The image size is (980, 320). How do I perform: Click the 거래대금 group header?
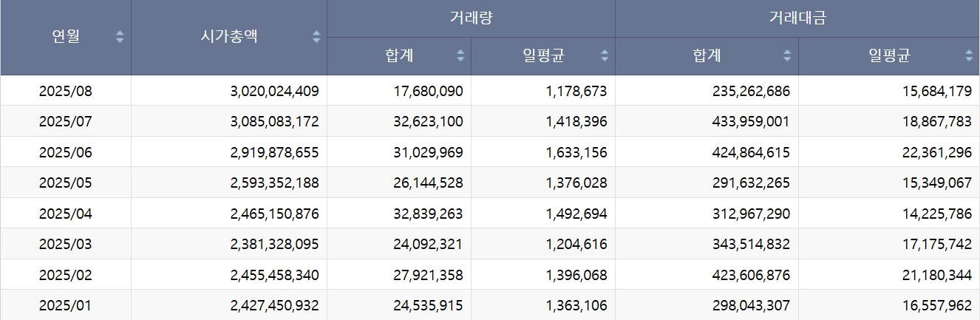(x=797, y=18)
